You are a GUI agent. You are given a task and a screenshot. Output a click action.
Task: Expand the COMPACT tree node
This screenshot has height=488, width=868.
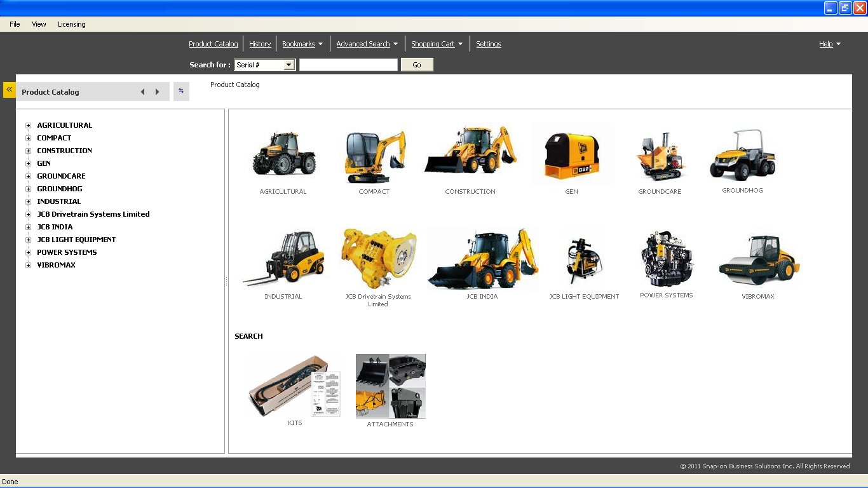click(x=28, y=138)
